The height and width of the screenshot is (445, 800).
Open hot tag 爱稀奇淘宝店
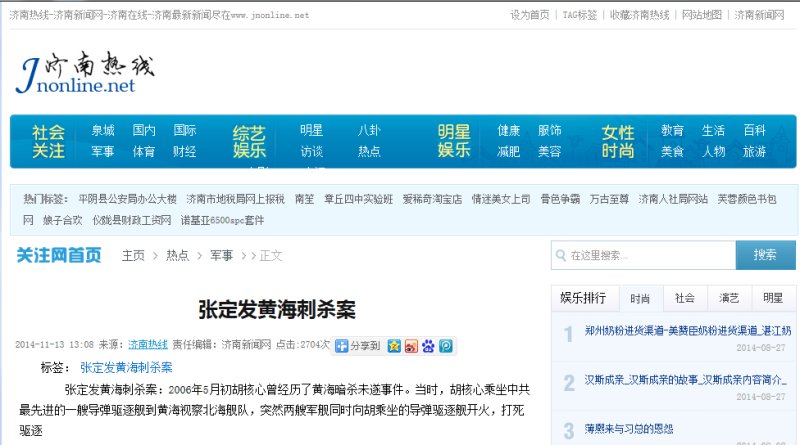tap(432, 199)
